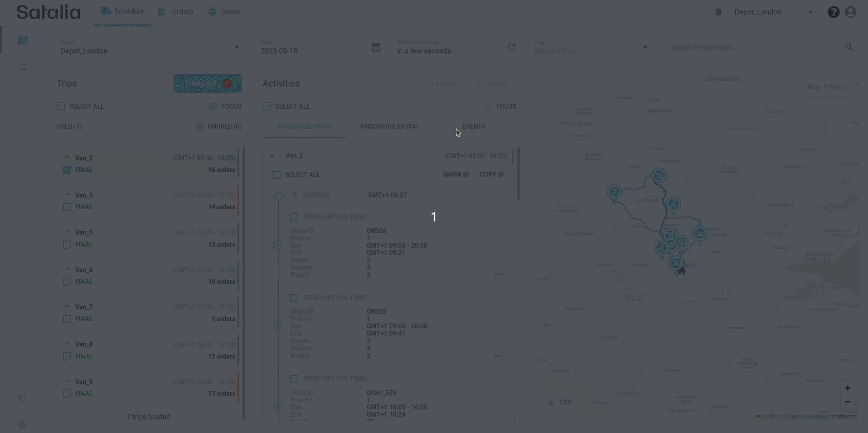Open the date picker calendar icon

(376, 48)
